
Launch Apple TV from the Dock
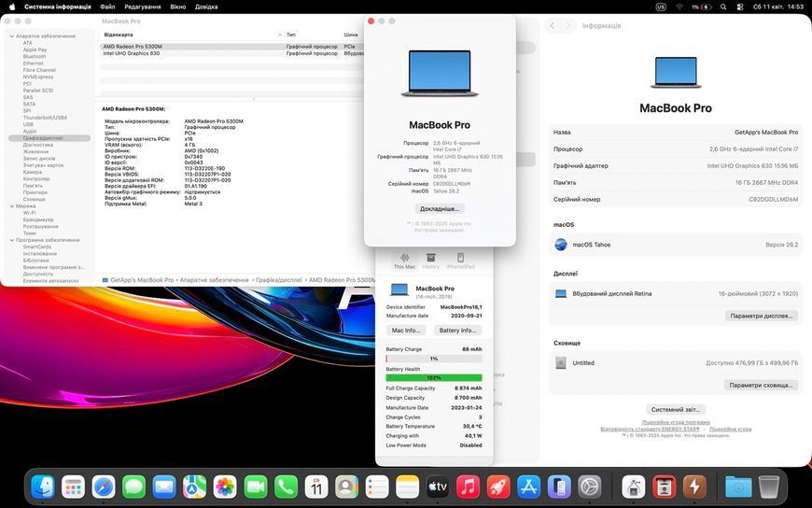tap(438, 487)
